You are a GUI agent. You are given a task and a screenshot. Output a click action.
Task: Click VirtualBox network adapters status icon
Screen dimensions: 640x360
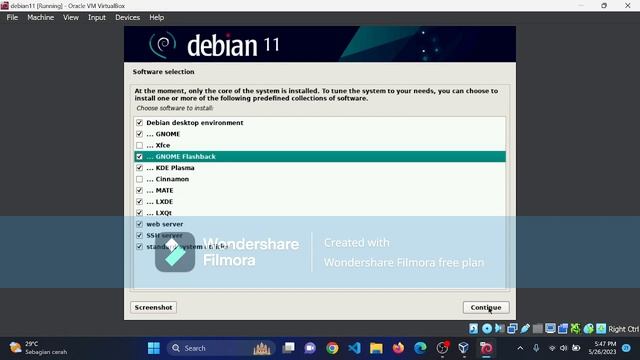pyautogui.click(x=512, y=329)
